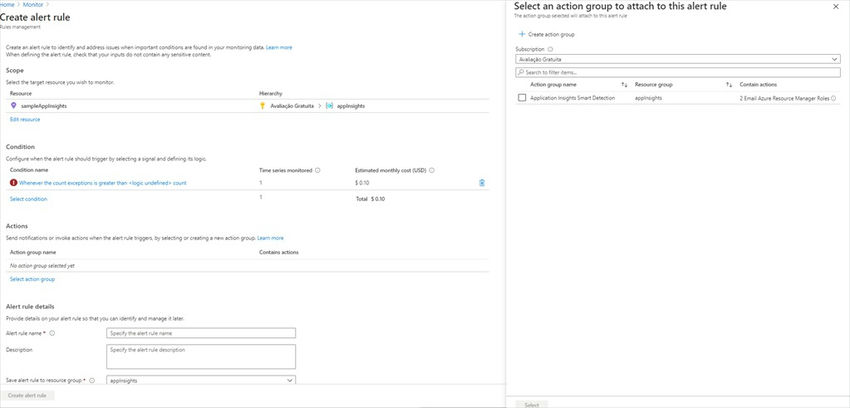Open Save alert rule to resource group dropdown
Screen dimensions: 850x408
(x=201, y=380)
